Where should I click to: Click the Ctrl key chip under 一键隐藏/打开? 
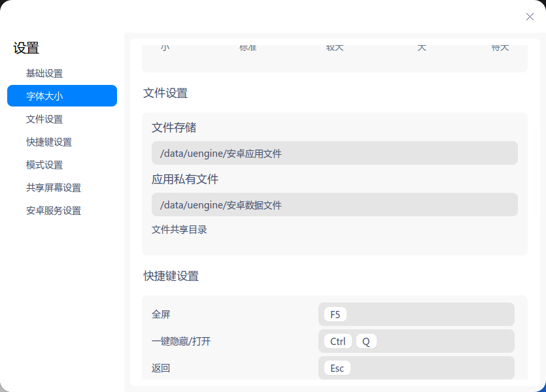click(337, 341)
